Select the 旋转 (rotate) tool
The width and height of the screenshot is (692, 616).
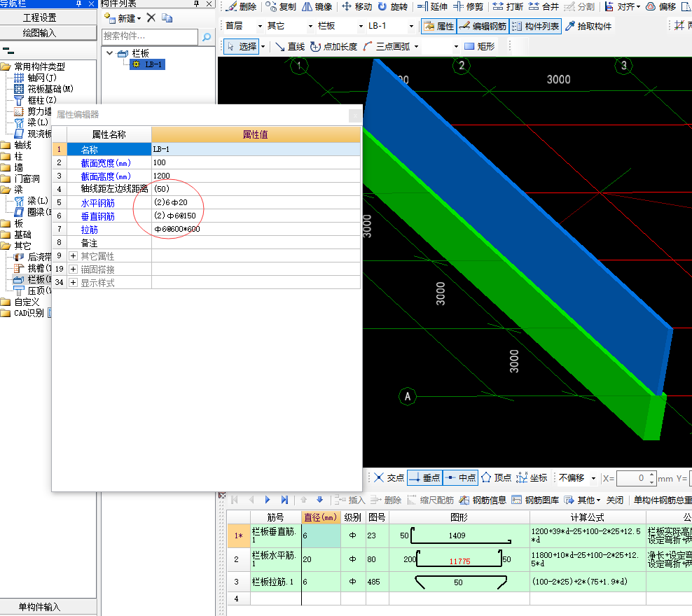pos(393,6)
